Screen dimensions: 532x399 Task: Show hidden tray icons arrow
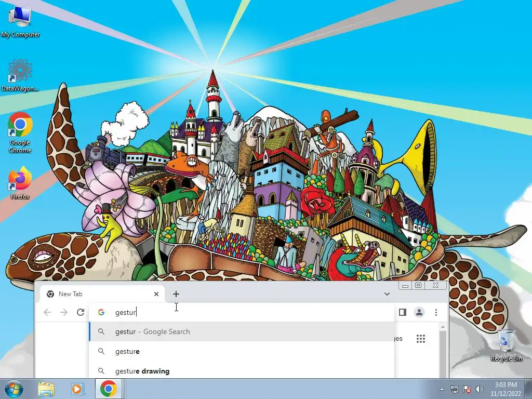point(442,389)
